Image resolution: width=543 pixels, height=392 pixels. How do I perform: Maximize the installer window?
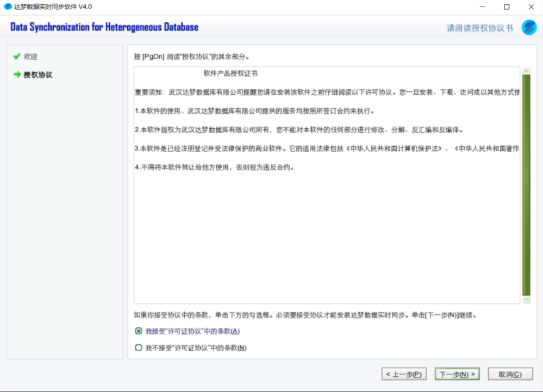507,7
